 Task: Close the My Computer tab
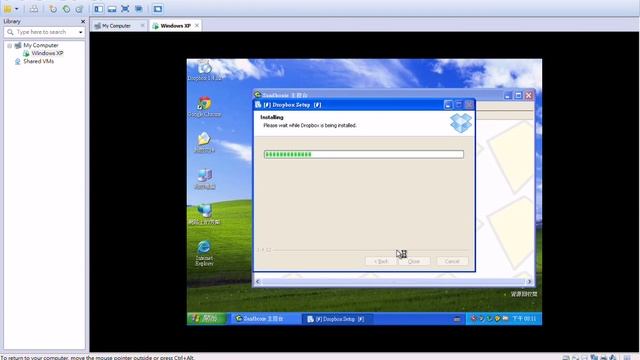tap(142, 26)
